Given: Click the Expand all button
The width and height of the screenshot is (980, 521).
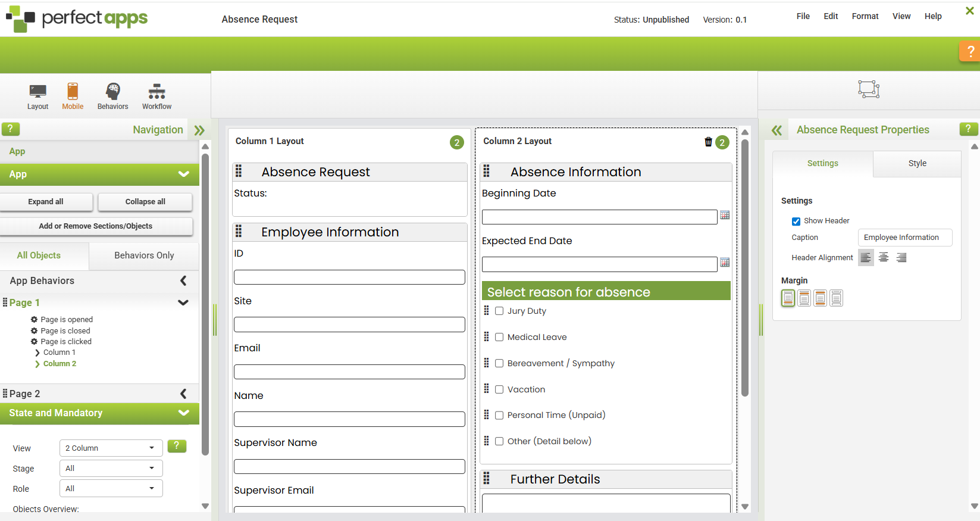Looking at the screenshot, I should pyautogui.click(x=46, y=202).
